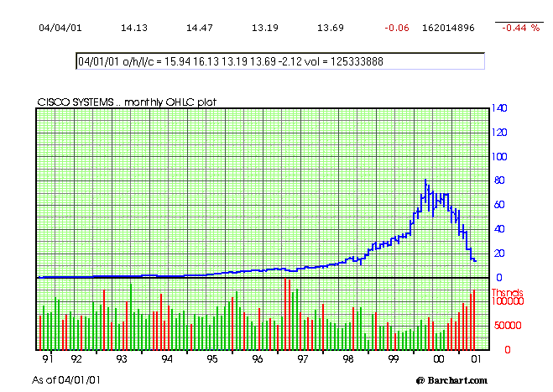Click the year label 95 on the time axis

click(212, 359)
